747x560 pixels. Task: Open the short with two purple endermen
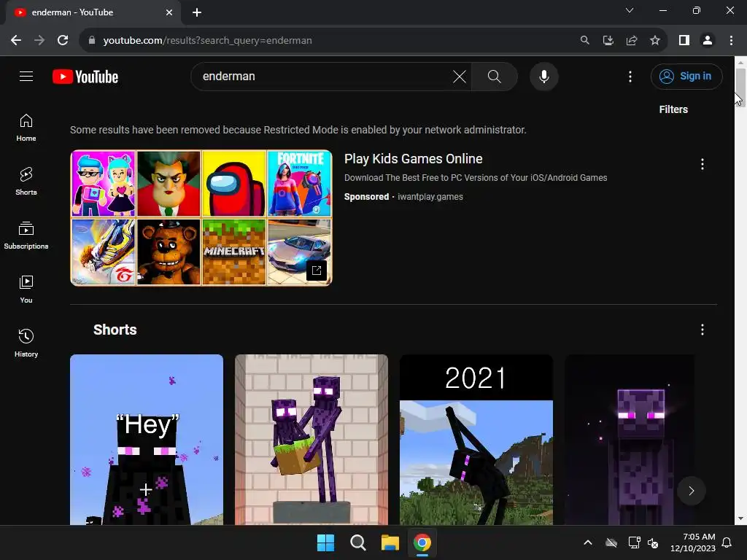(311, 440)
